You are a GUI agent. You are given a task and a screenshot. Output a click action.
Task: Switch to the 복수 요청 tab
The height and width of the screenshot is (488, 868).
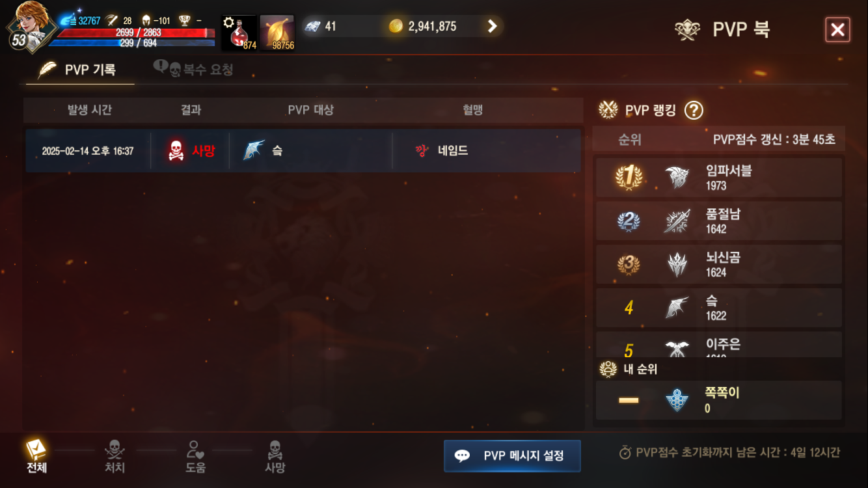pos(193,69)
